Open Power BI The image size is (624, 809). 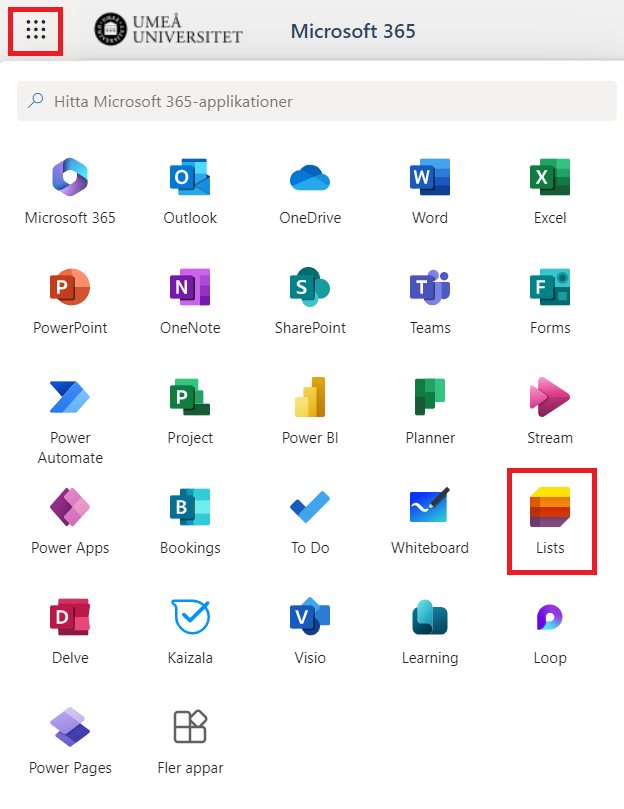(310, 397)
